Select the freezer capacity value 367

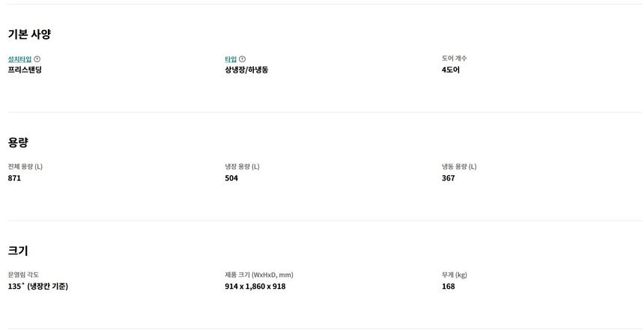coord(448,178)
